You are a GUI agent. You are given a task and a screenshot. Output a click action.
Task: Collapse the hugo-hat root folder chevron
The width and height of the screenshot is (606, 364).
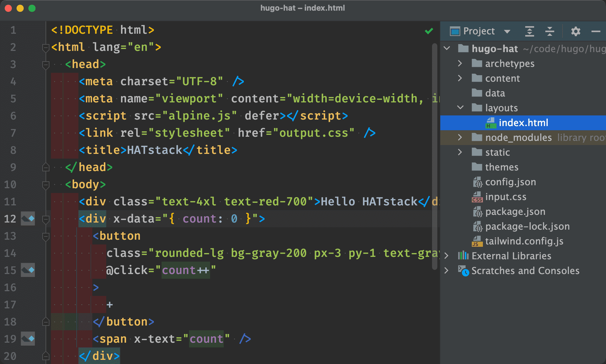coord(447,48)
